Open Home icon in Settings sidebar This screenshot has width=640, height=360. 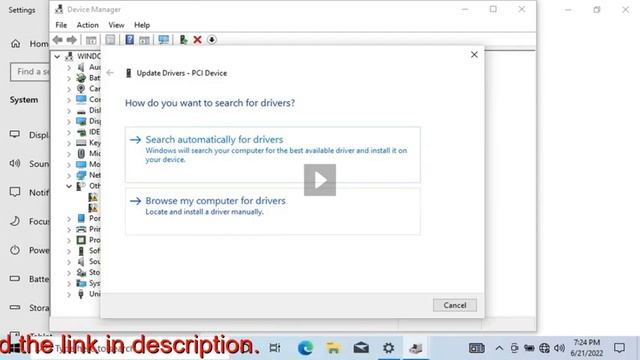click(16, 43)
